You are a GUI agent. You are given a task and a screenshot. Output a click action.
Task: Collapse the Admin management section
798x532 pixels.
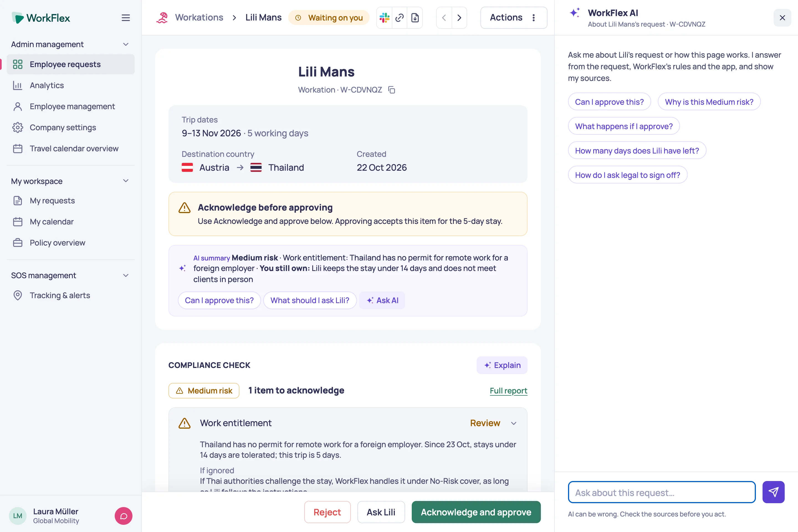tap(126, 44)
